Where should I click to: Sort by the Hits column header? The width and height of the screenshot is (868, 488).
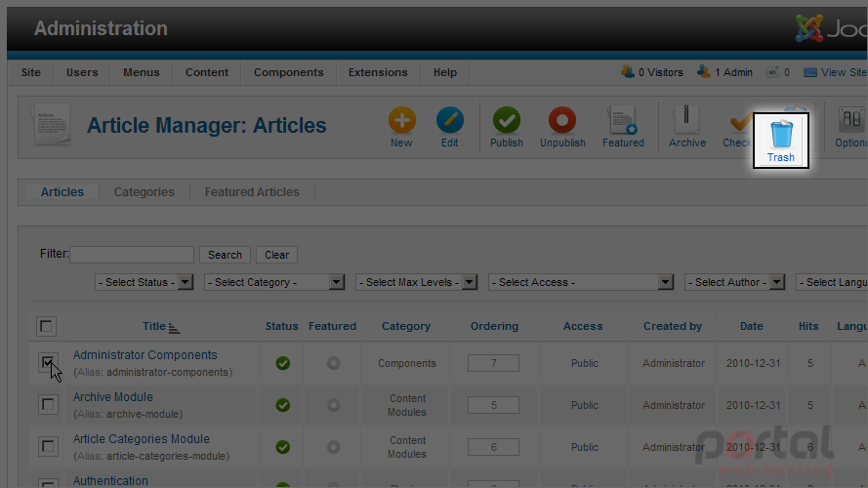(808, 326)
